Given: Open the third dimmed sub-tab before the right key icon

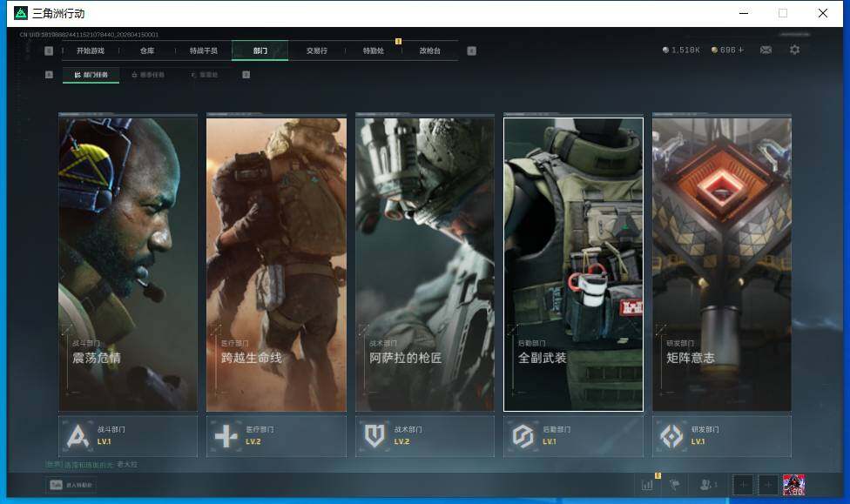Looking at the screenshot, I should [205, 75].
